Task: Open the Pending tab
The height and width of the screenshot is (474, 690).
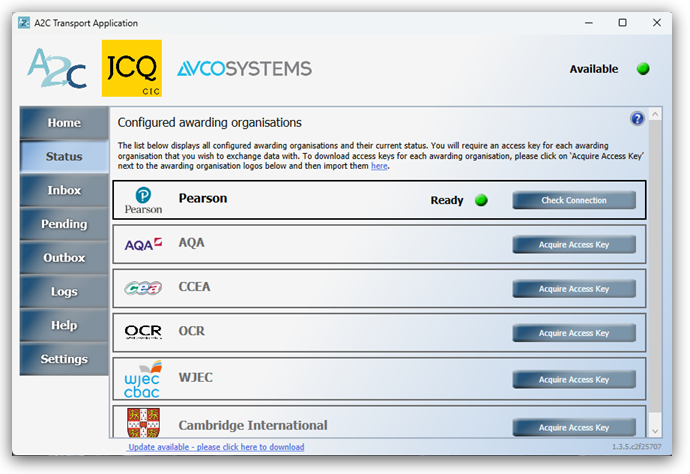Action: [64, 224]
